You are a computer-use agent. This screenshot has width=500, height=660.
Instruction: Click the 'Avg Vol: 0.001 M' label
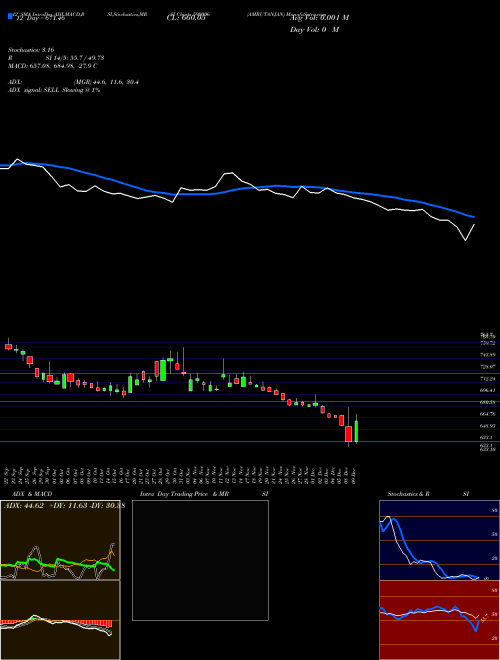click(319, 18)
